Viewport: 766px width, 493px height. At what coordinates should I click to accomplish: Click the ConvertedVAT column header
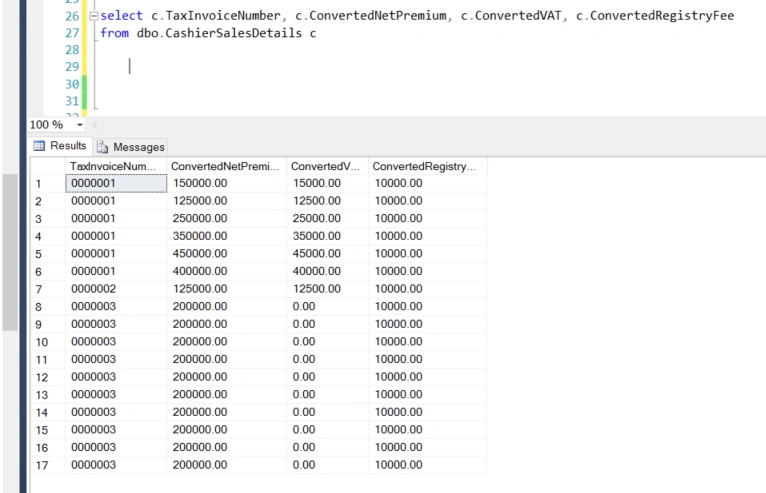(327, 166)
